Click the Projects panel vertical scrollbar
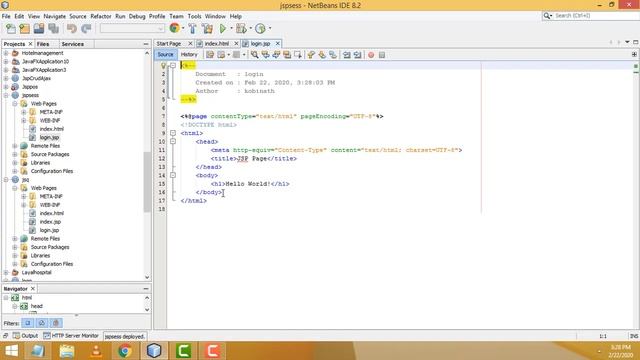Screen dimensions: 640x360 tap(147, 182)
